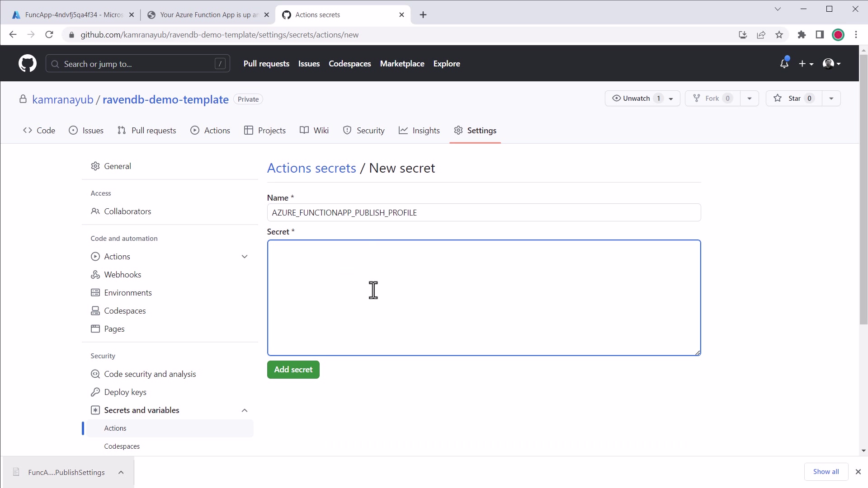Open ravendb-demo-template repository link

tap(165, 99)
